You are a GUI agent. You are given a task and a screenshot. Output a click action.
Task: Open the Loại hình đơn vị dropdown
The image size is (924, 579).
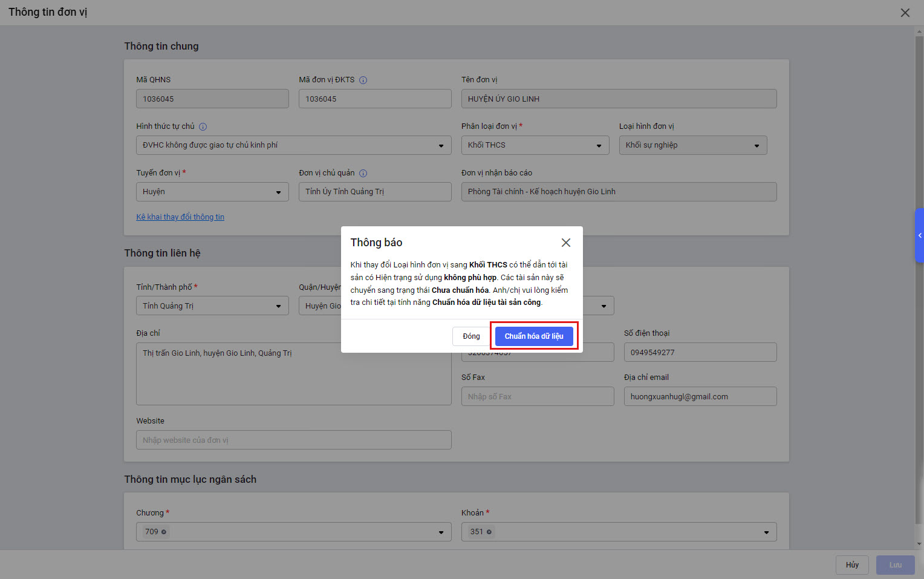click(x=692, y=145)
